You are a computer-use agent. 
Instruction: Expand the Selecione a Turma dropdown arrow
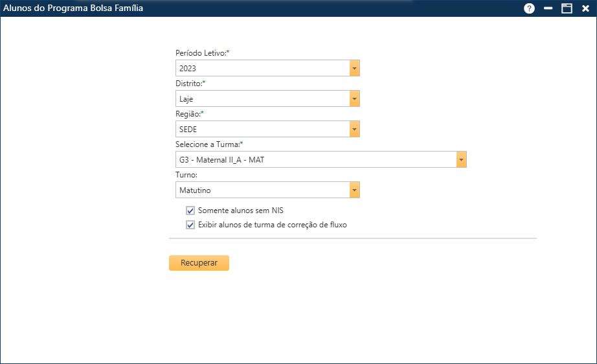(x=461, y=159)
